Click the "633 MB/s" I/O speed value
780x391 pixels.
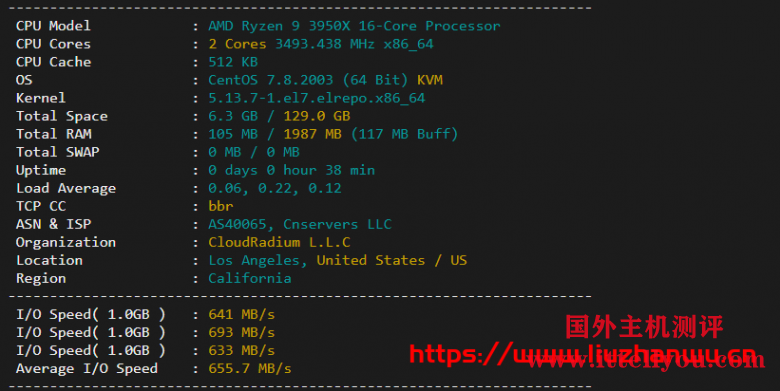pos(241,350)
